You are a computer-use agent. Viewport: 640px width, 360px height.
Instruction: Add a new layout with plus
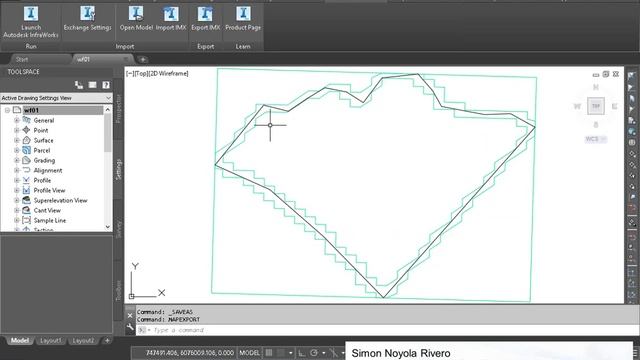click(x=107, y=340)
